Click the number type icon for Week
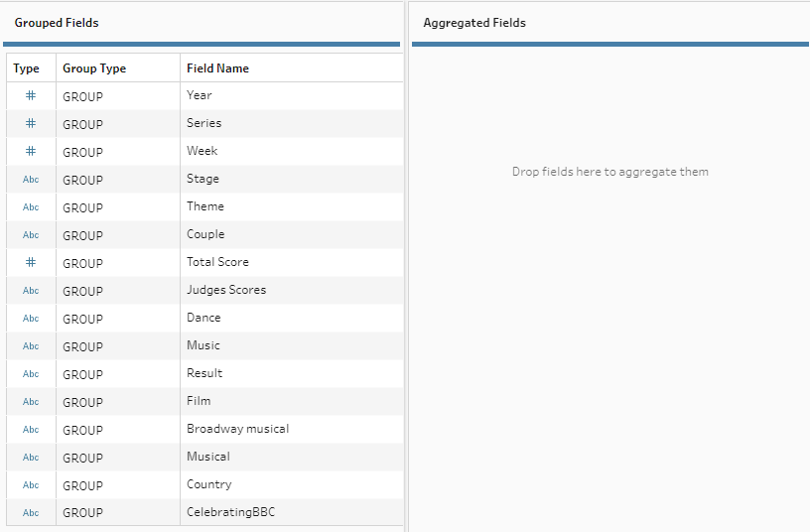Image resolution: width=810 pixels, height=532 pixels. coord(30,152)
